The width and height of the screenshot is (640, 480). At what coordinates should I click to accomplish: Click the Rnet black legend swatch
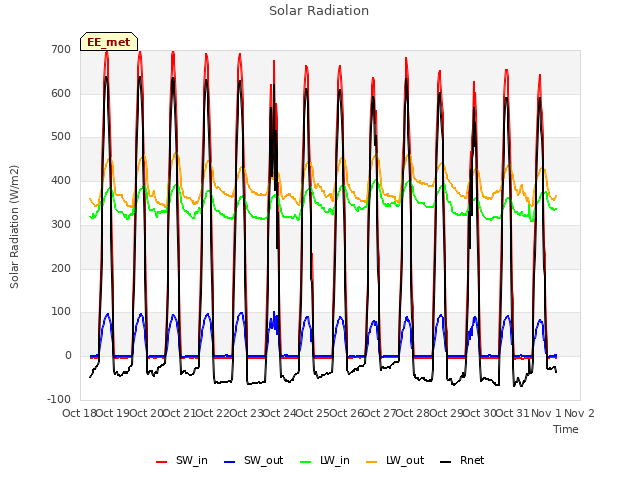tap(446, 462)
